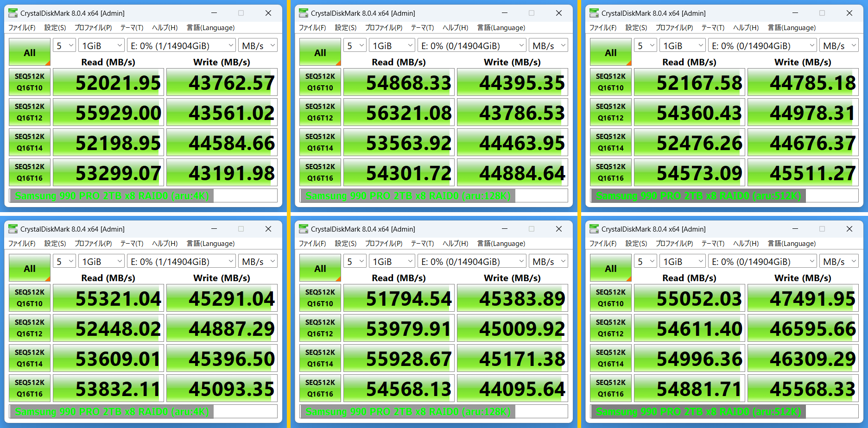Click CrystalDiskMark title icon in bottom aru:512K window

click(594, 229)
